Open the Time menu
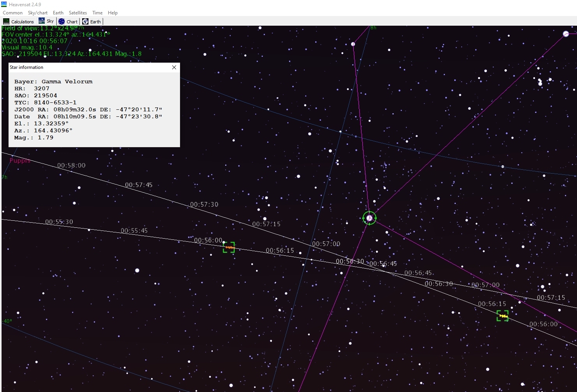This screenshot has width=577, height=392. (x=97, y=13)
